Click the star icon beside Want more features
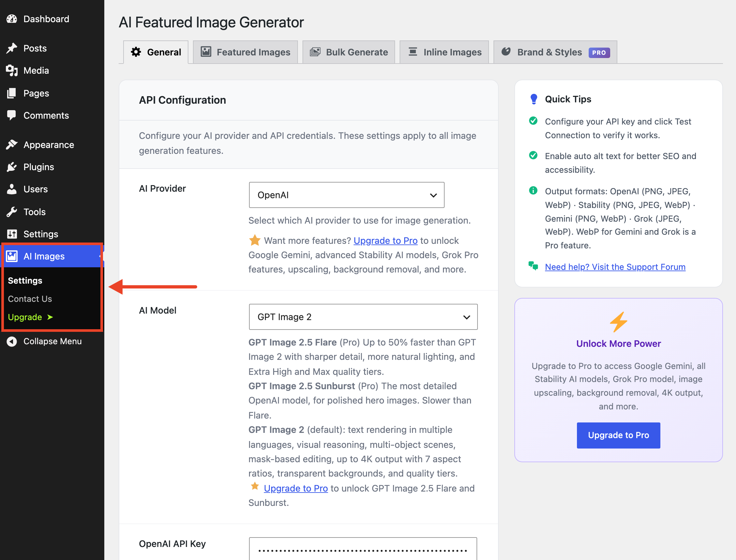This screenshot has width=736, height=560. click(255, 240)
